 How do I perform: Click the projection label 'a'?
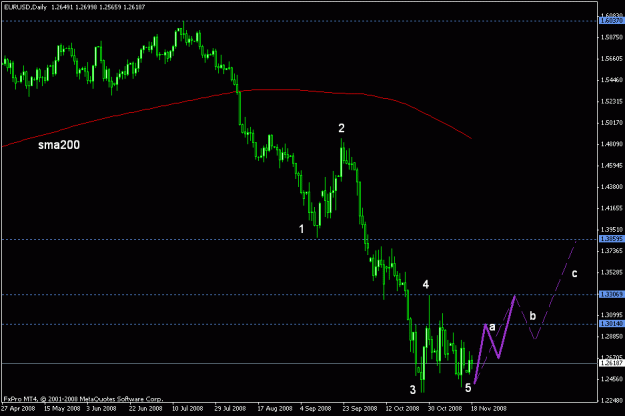[492, 327]
